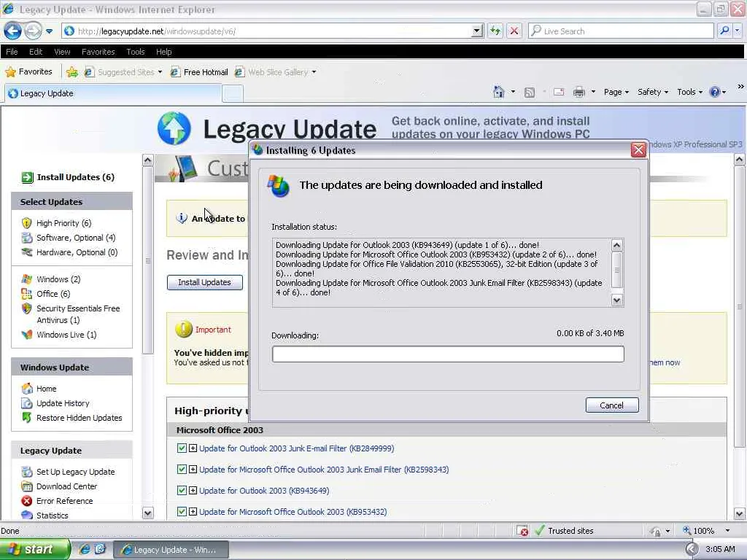Image resolution: width=747 pixels, height=560 pixels.
Task: Click the IE Back navigation arrow
Action: tap(13, 31)
